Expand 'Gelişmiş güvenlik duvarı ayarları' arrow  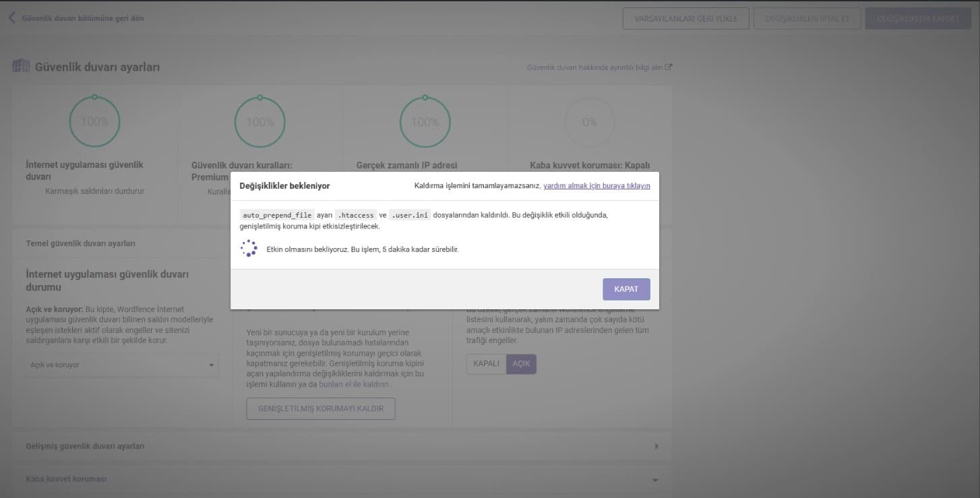coord(656,446)
